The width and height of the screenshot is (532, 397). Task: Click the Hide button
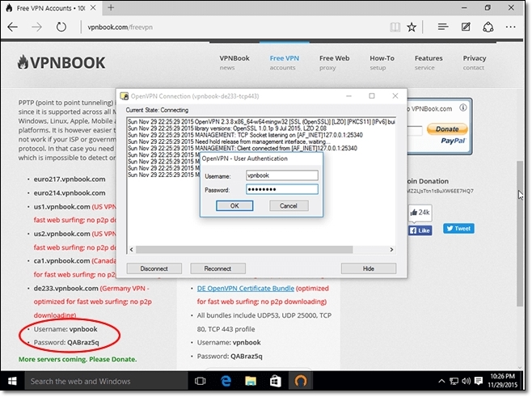pyautogui.click(x=369, y=268)
